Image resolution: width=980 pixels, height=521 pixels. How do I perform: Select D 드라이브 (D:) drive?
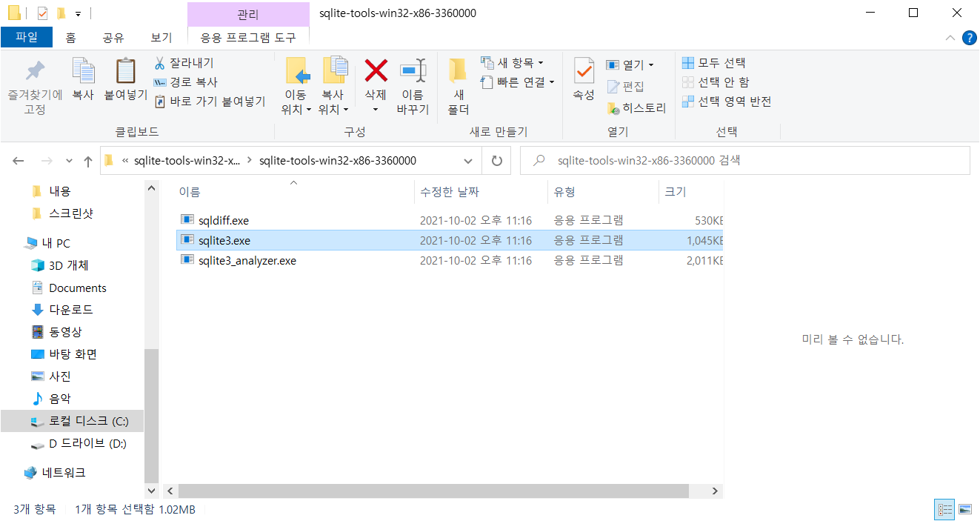click(87, 444)
